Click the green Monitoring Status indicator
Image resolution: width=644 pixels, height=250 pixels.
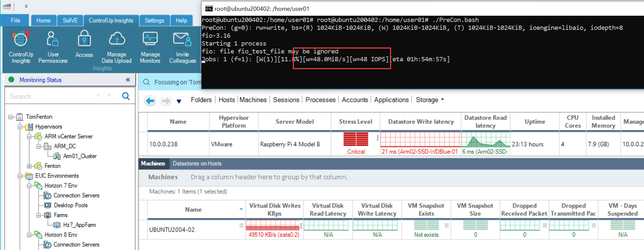11,80
